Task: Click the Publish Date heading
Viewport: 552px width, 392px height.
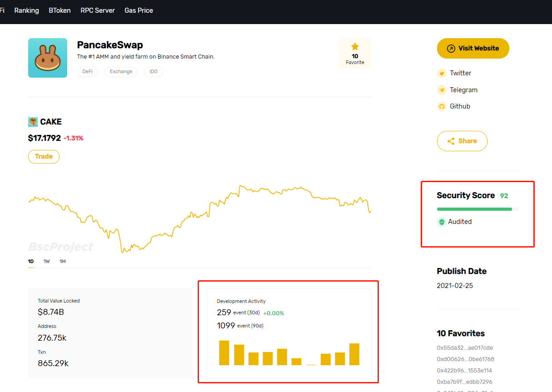Action: [x=462, y=271]
